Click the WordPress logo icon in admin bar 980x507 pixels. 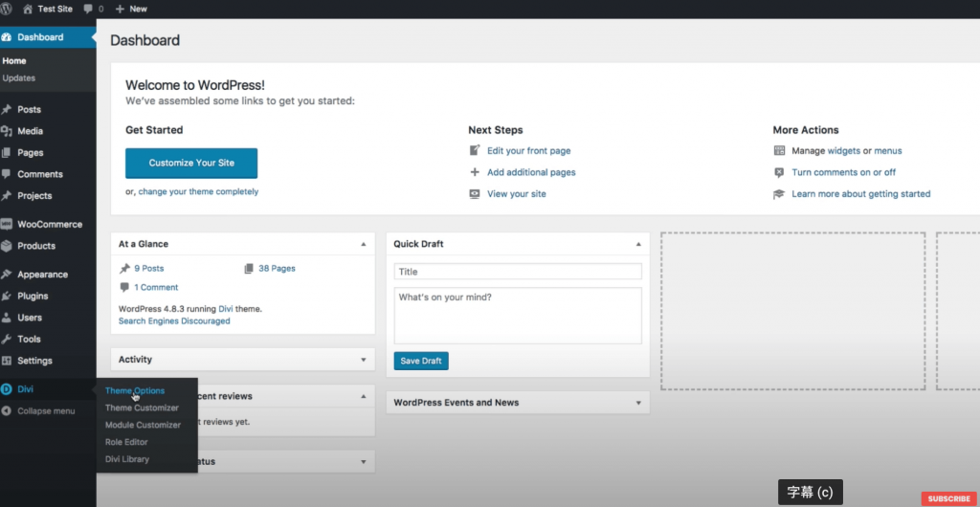click(x=7, y=9)
